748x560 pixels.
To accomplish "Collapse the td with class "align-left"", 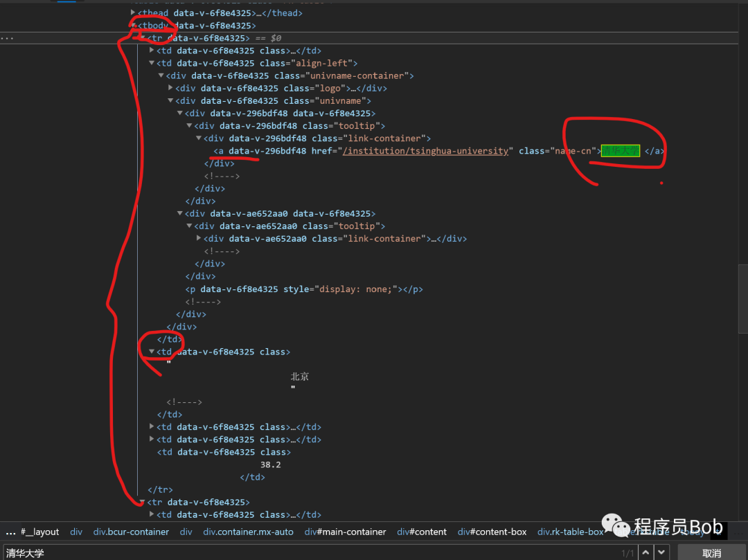I will (152, 62).
